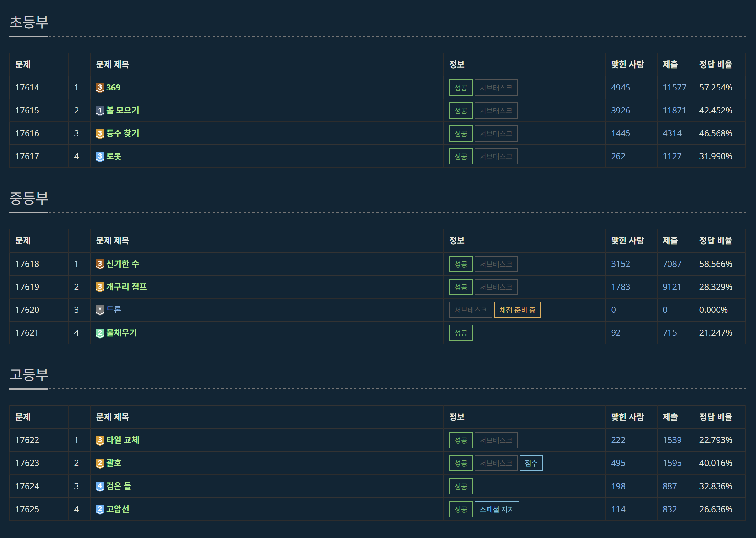Click the unrated tier icon beside 드론

(x=100, y=310)
